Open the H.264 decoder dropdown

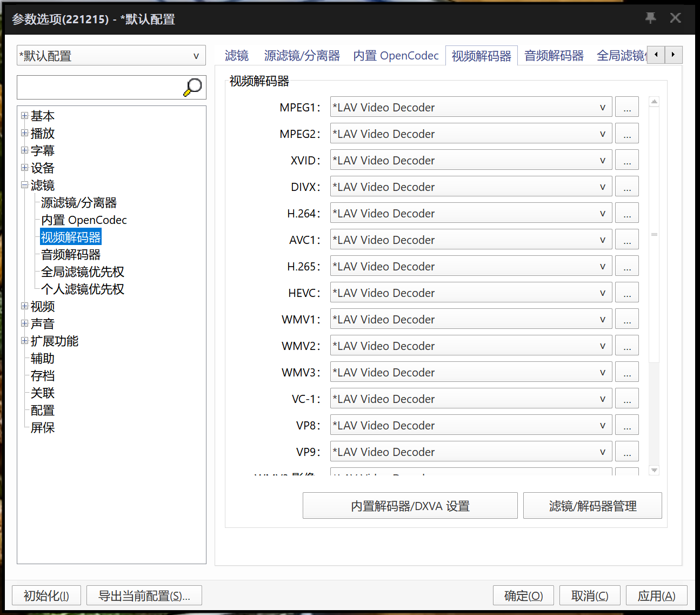point(603,213)
